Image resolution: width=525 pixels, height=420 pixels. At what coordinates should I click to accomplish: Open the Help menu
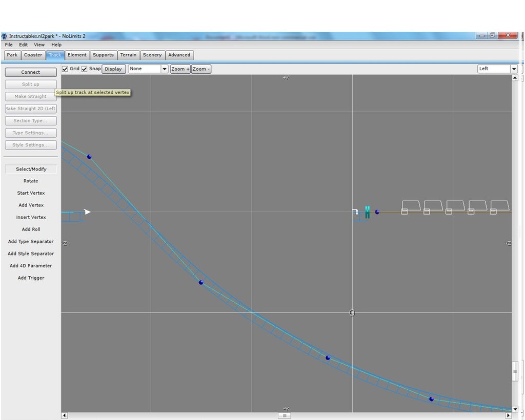point(56,45)
